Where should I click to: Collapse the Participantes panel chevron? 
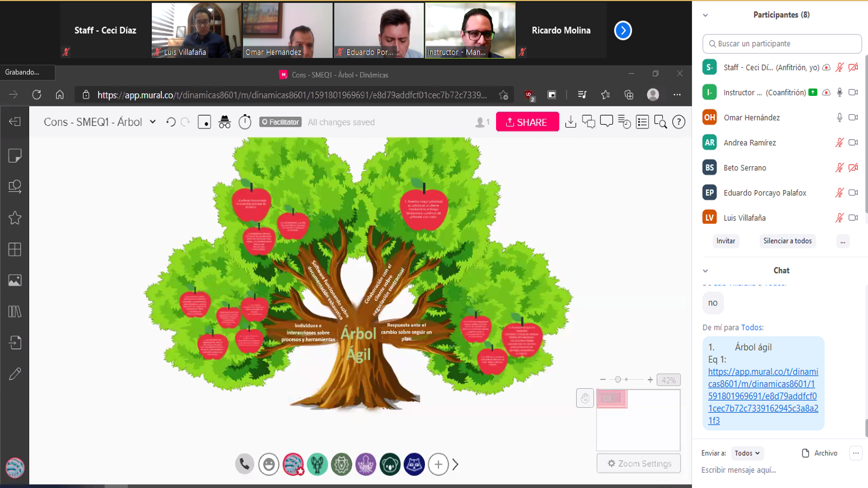(706, 15)
